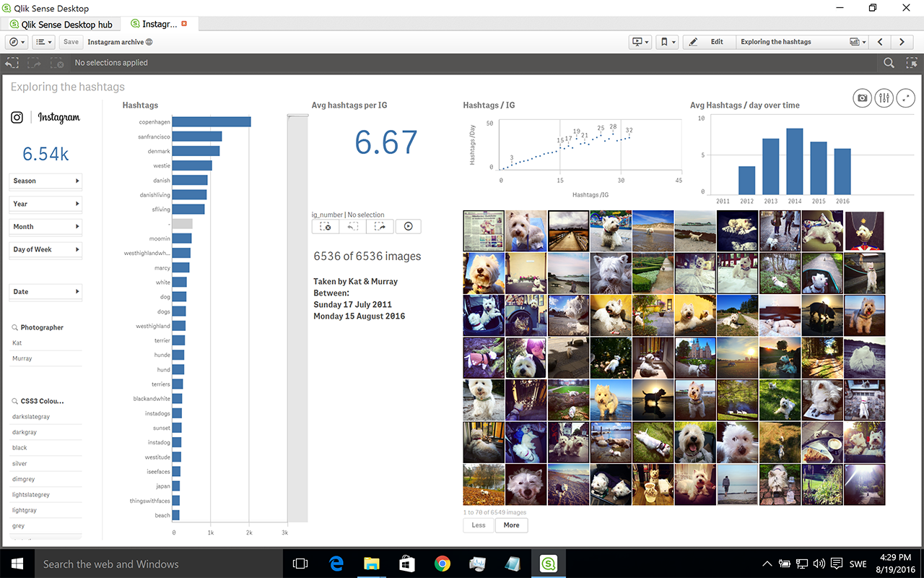Screen dimensions: 924x578
Task: Open the list view menu
Action: (x=43, y=42)
